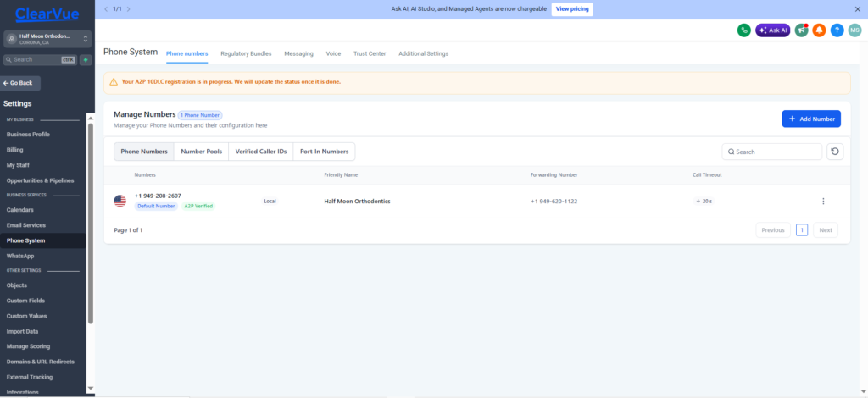Click the Local number type label
Image resolution: width=868 pixels, height=398 pixels.
270,202
